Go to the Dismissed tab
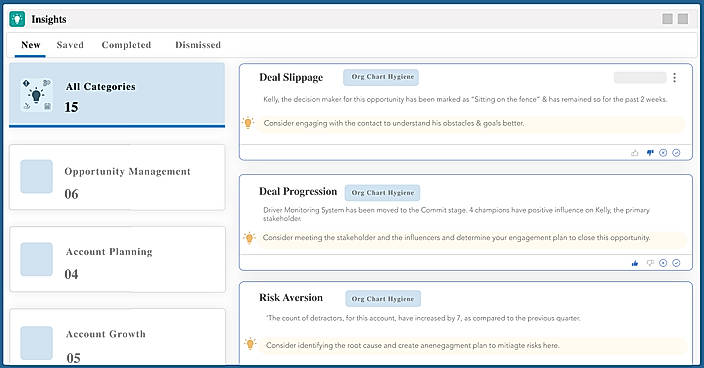Viewport: 704px width, 368px height. pyautogui.click(x=198, y=45)
